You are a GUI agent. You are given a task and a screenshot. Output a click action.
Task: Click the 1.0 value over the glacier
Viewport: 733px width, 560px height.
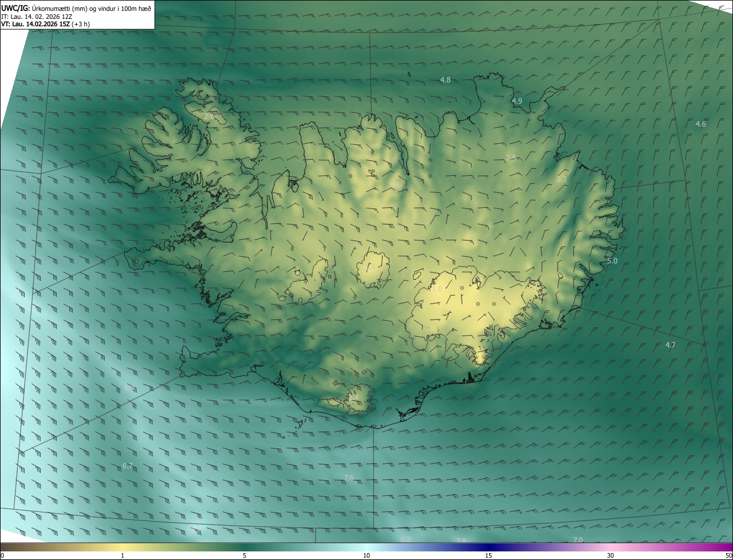(436, 290)
